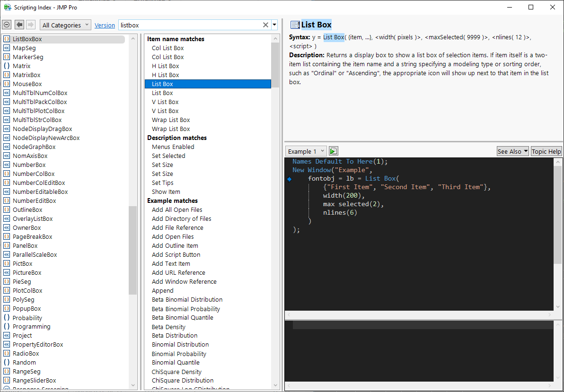The width and height of the screenshot is (564, 392).
Task: Select Set Selected description match
Action: (168, 156)
